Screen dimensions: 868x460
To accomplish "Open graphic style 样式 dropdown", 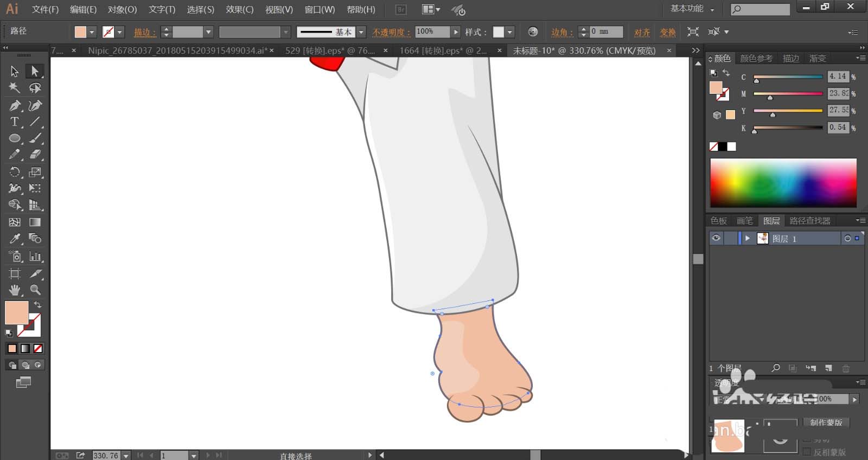I will (x=510, y=32).
